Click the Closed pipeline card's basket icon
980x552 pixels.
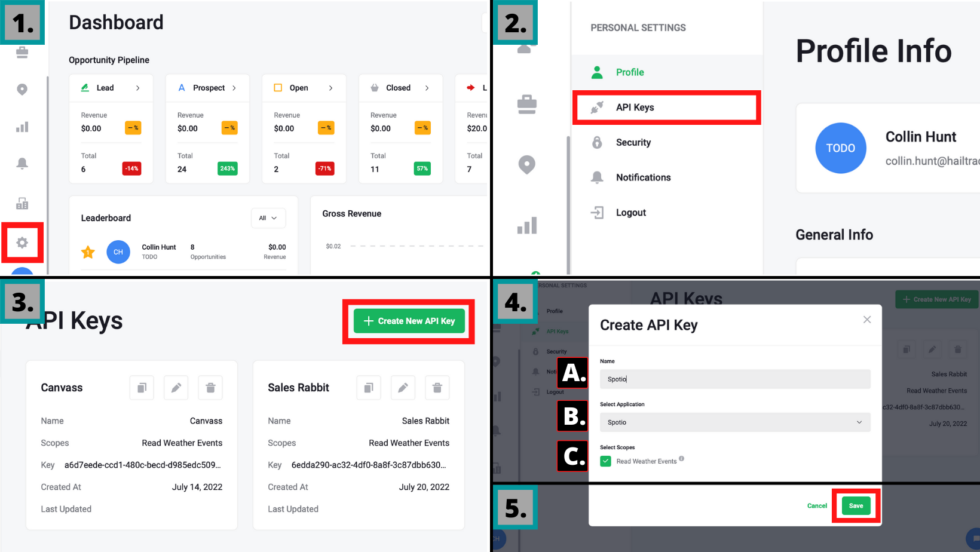(x=375, y=88)
